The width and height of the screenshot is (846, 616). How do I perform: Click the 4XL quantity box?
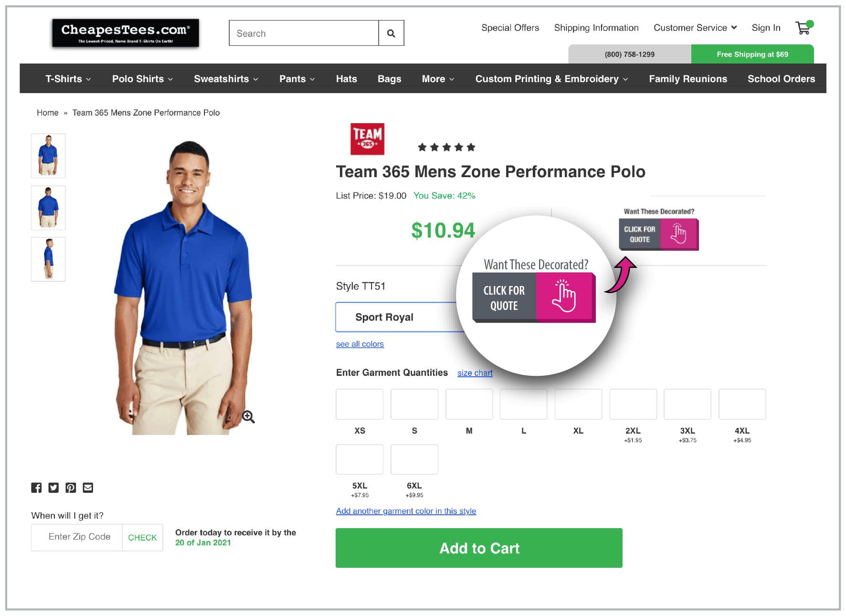[742, 404]
